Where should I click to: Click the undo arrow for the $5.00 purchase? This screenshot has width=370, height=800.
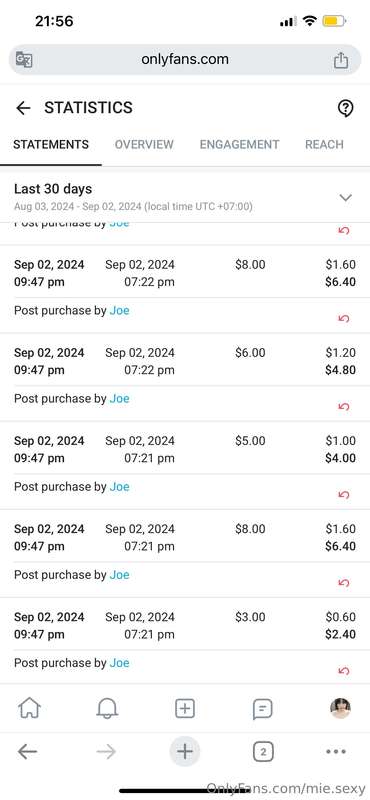343,494
